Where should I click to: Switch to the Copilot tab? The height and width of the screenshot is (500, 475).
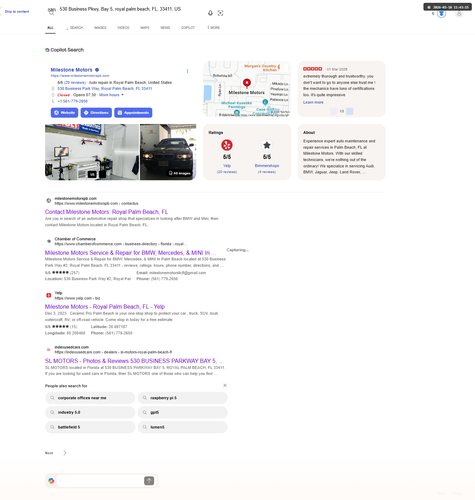coord(188,28)
